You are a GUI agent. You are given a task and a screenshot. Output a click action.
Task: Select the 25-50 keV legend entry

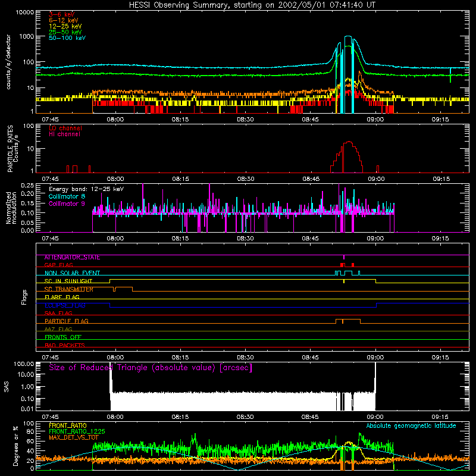tap(65, 32)
